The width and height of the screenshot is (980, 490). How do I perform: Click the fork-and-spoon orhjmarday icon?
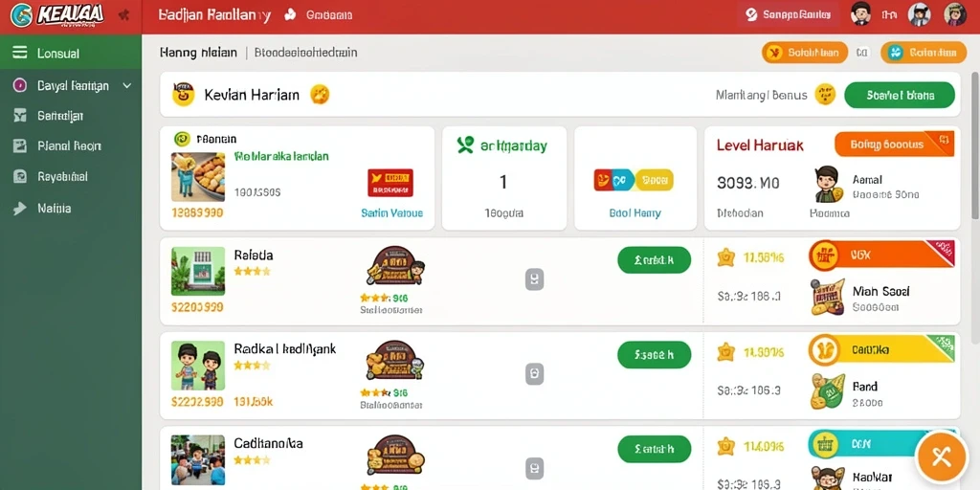465,145
